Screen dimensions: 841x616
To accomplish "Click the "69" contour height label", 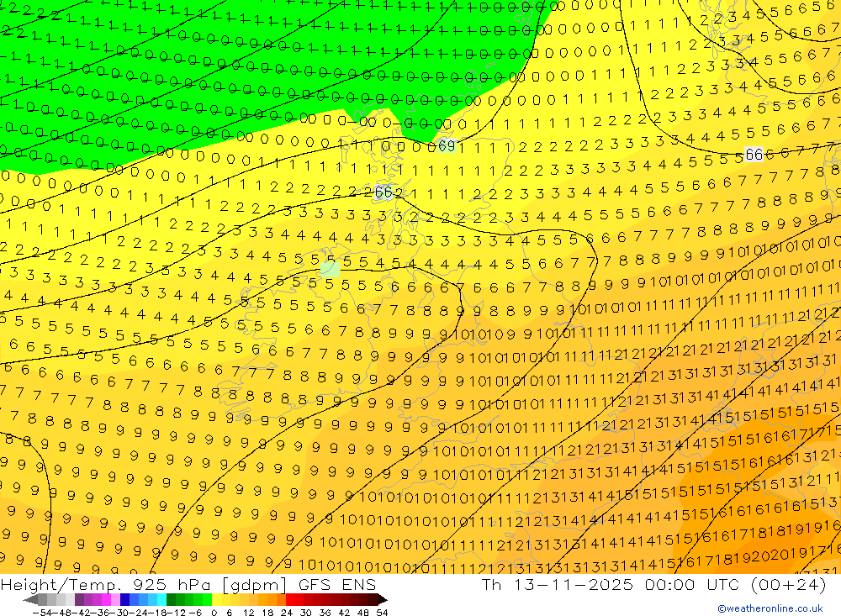I will [447, 146].
